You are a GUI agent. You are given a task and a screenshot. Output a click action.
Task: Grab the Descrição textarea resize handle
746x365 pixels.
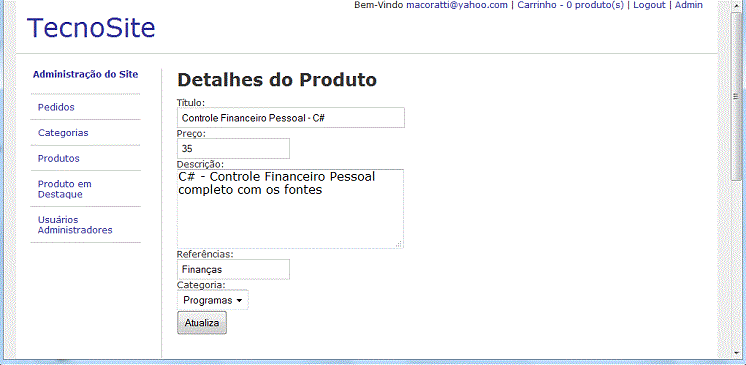(x=399, y=244)
